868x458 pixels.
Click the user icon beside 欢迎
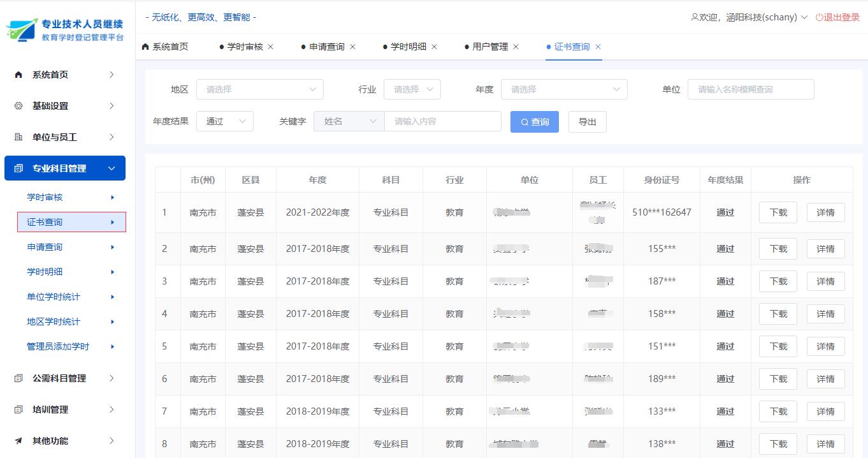click(x=695, y=17)
